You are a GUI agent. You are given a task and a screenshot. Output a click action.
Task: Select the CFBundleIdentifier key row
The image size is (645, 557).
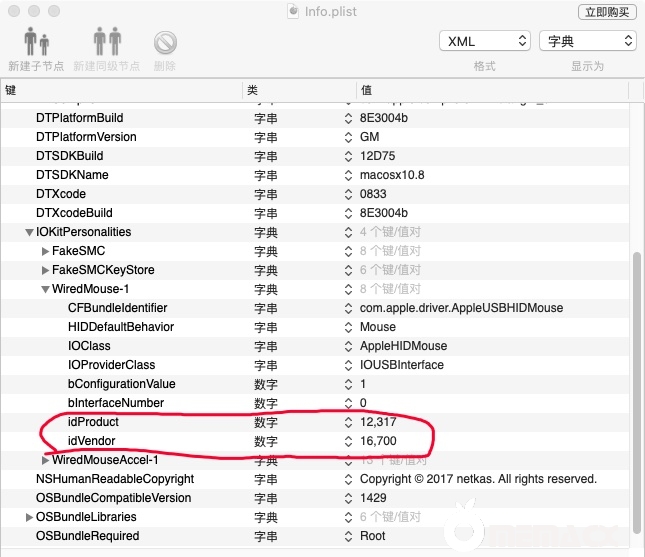click(117, 308)
